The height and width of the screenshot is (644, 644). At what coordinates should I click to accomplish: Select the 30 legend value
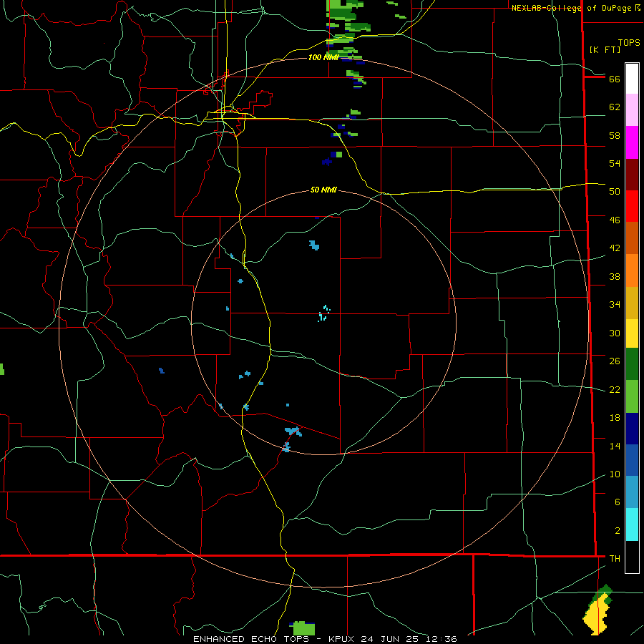pyautogui.click(x=615, y=333)
